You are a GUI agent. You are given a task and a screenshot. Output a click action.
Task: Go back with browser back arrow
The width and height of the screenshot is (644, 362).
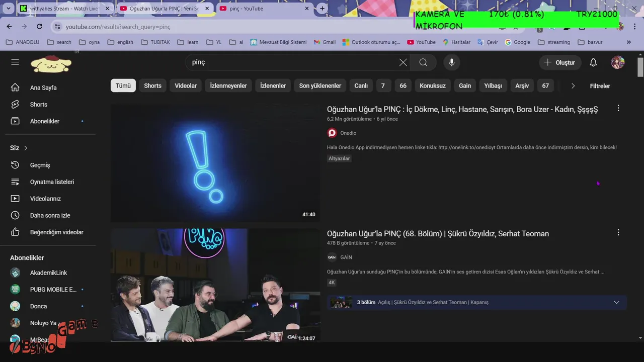click(x=9, y=26)
